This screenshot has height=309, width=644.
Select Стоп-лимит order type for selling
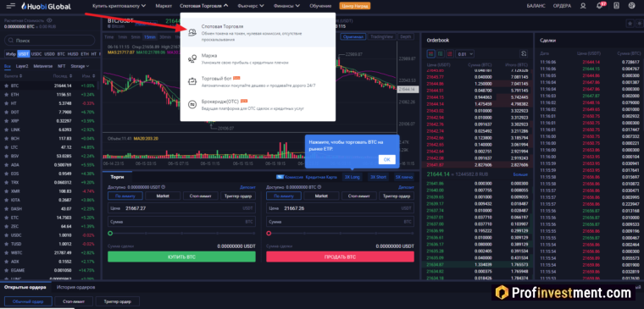pyautogui.click(x=359, y=196)
